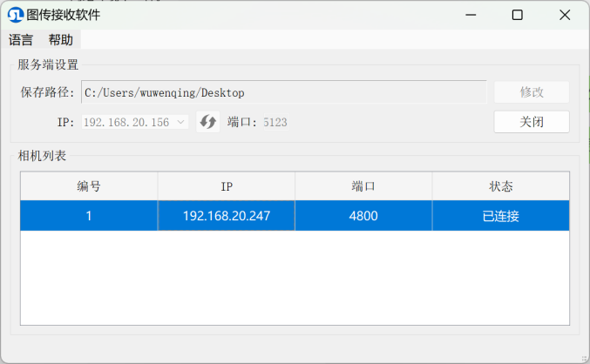Viewport: 590px width, 364px height.
Task: Click the 编号 column header
Action: coord(89,186)
